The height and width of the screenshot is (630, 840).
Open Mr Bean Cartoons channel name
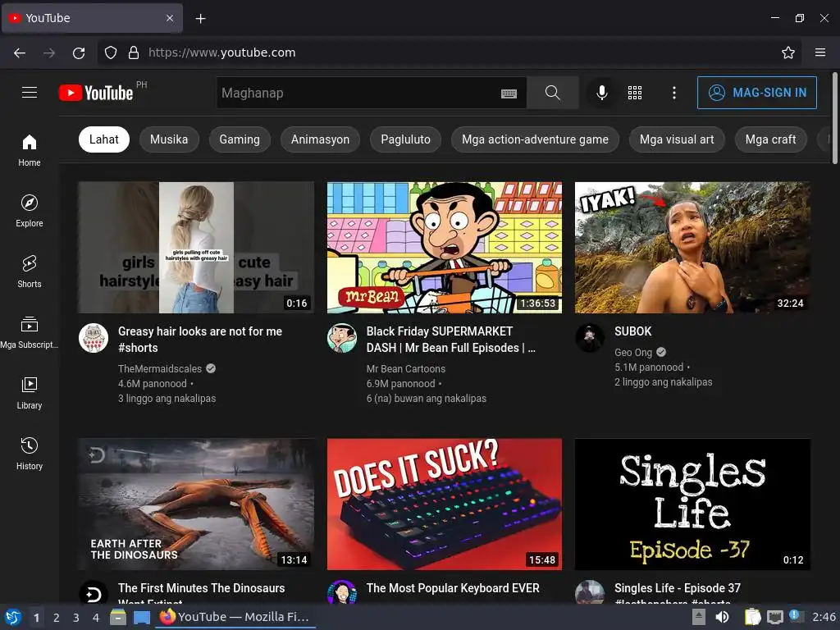[405, 368]
